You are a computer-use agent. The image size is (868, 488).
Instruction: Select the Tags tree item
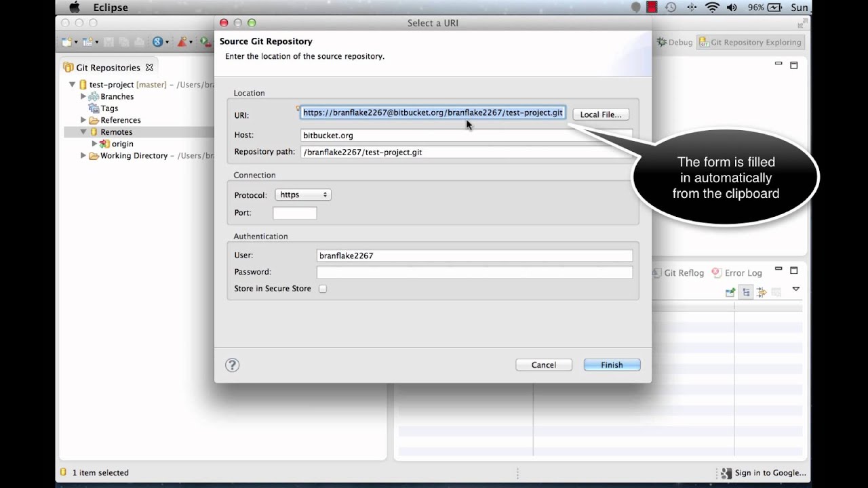click(x=109, y=108)
